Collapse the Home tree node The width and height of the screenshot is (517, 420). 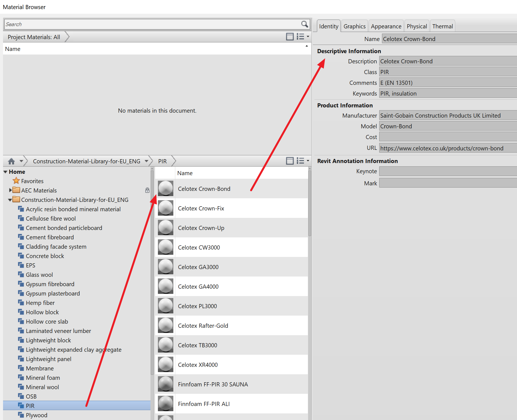coord(5,172)
